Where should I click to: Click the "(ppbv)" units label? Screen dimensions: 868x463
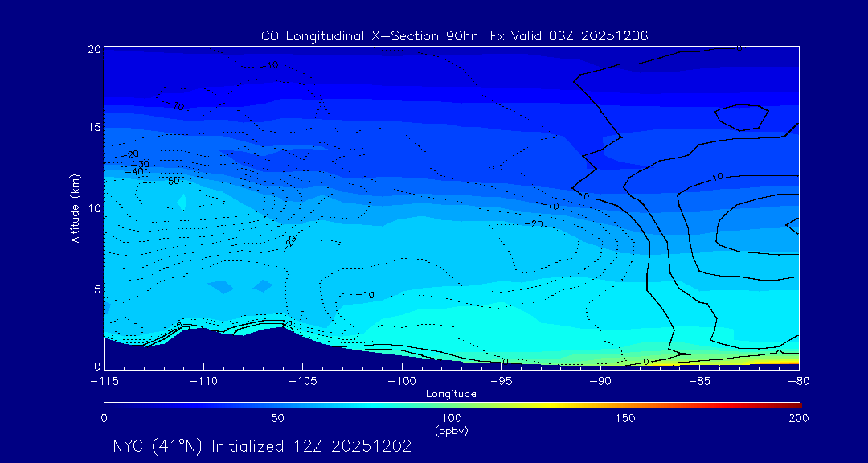452,430
